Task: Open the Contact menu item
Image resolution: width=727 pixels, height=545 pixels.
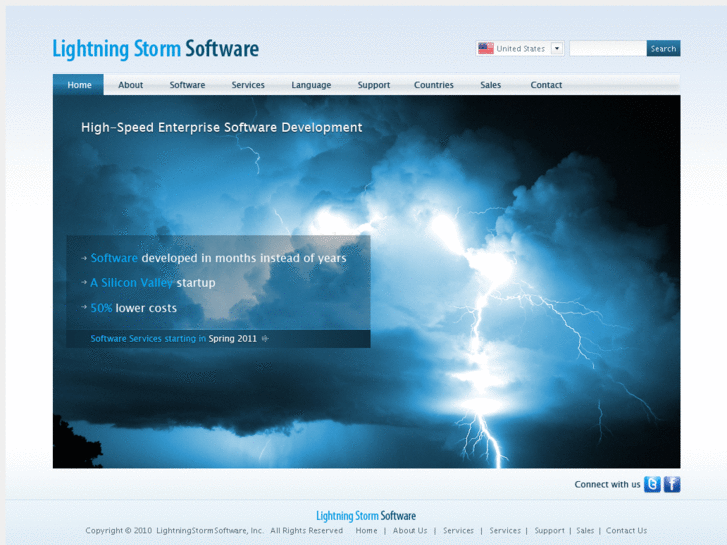Action: (x=546, y=85)
